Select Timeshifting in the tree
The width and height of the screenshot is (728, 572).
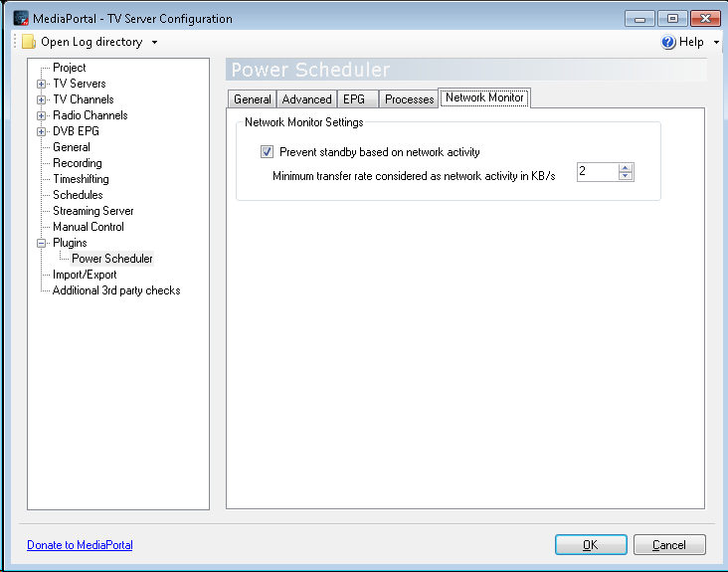pos(81,179)
